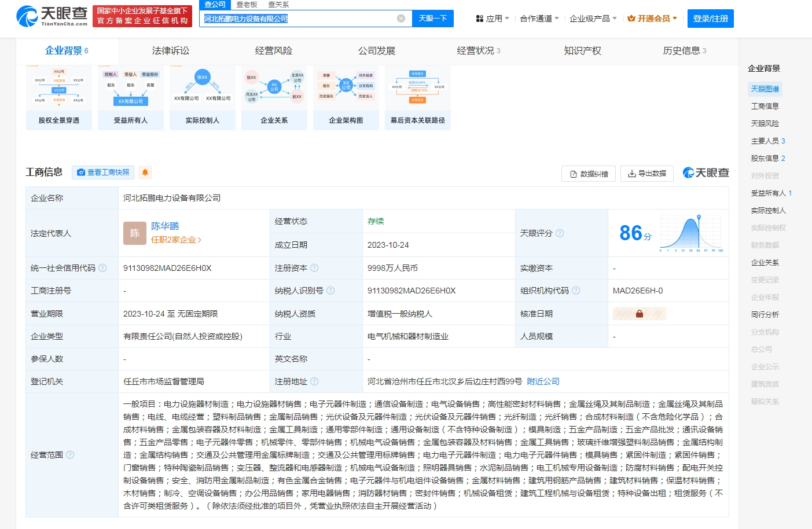Open the 知识产权 tab
Viewport: 812px width, 529px height.
(x=583, y=51)
